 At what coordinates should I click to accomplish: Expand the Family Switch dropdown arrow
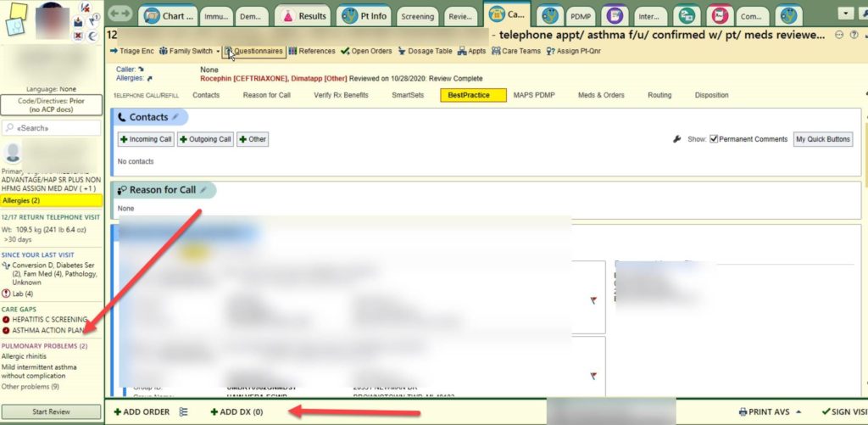pos(218,52)
